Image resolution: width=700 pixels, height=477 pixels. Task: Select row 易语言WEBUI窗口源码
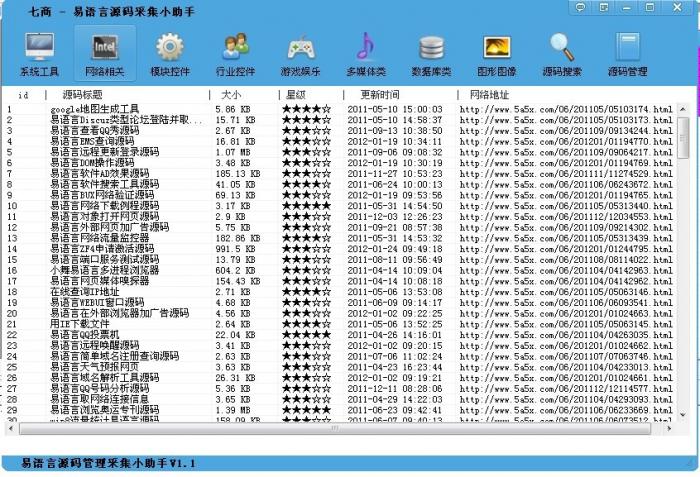[x=339, y=302]
